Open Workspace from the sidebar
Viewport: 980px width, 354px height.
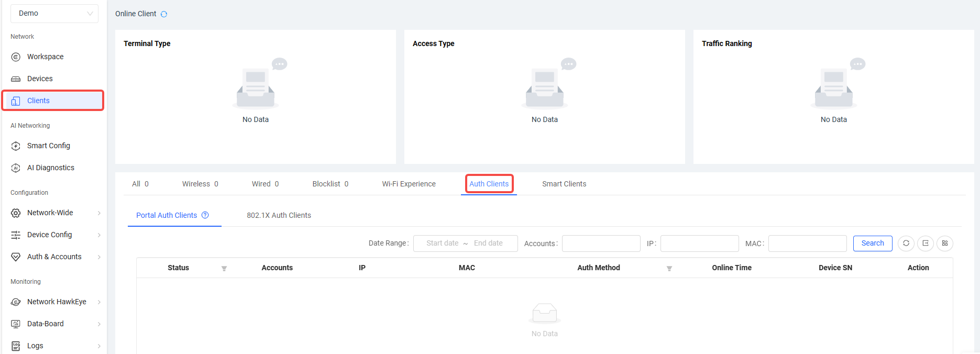point(45,57)
